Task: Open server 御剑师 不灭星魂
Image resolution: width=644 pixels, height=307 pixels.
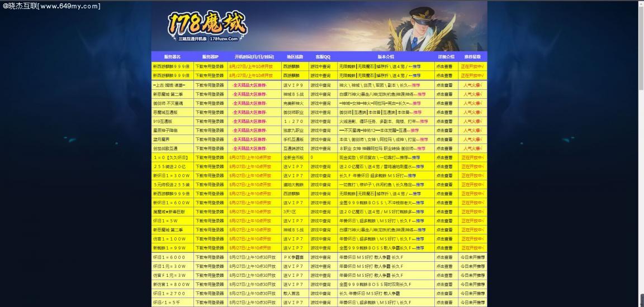Action: click(168, 103)
